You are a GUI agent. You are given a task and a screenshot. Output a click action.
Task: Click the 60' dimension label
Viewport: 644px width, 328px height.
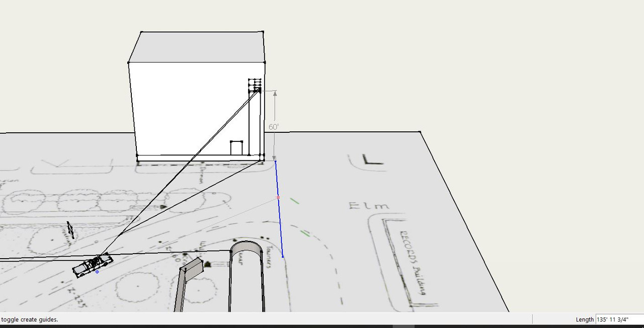(x=273, y=127)
